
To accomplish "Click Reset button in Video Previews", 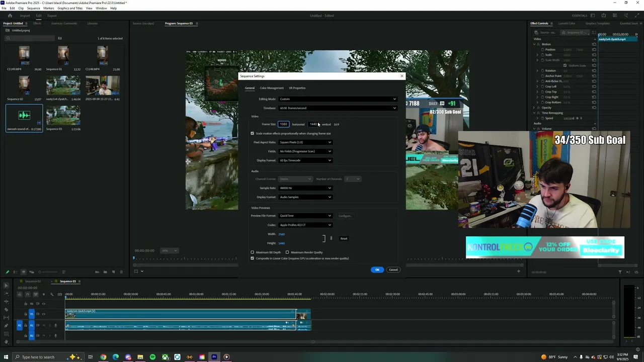I will pos(344,238).
